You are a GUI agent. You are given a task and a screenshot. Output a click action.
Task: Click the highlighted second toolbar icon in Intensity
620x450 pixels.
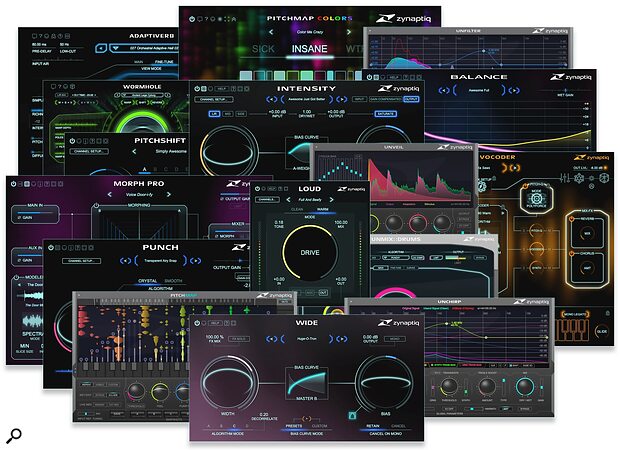203,89
